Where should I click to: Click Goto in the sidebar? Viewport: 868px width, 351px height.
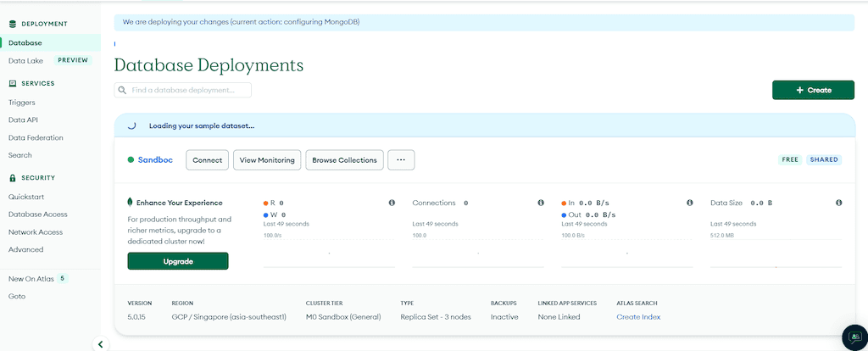click(x=17, y=297)
